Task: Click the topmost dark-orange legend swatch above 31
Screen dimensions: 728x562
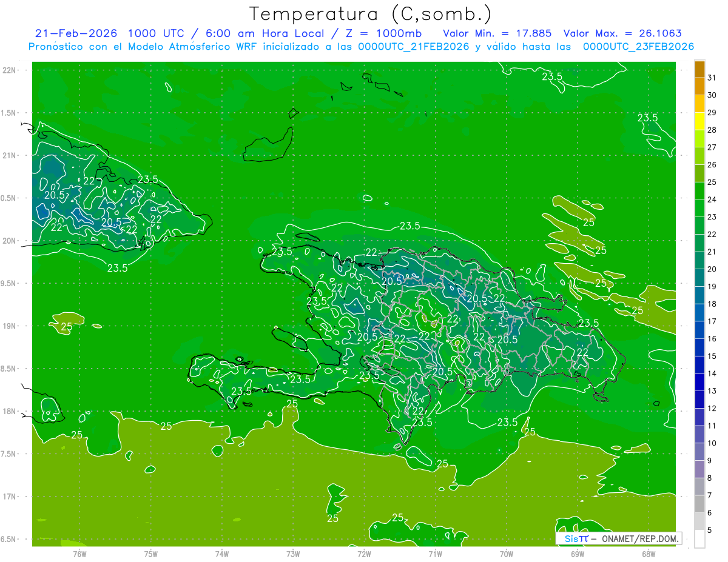Action: [x=699, y=69]
